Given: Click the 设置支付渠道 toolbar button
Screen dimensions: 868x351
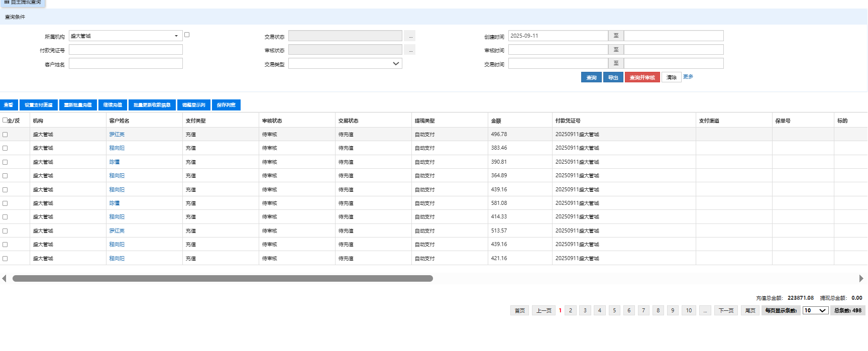Looking at the screenshot, I should coord(39,105).
